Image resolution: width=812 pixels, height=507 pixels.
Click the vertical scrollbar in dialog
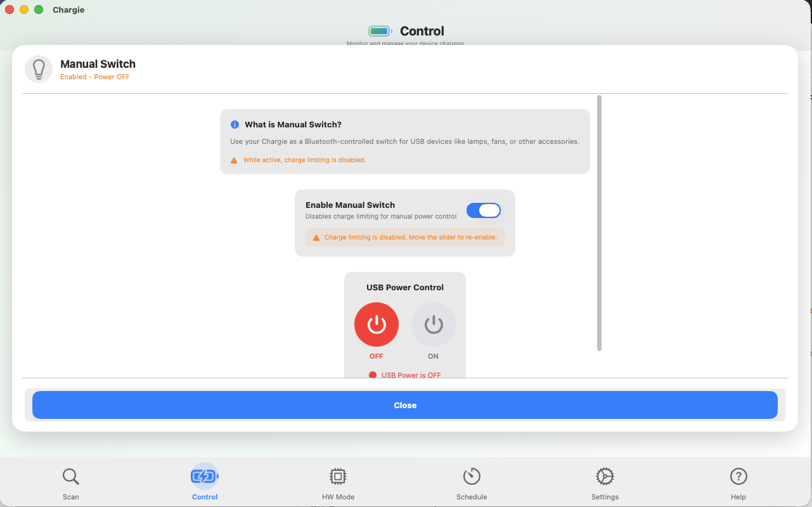pos(599,222)
